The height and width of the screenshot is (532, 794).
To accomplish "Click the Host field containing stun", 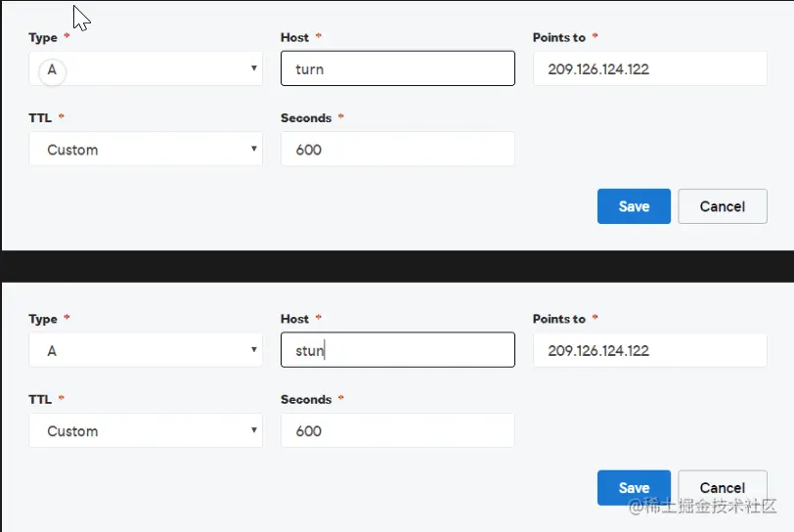I will pos(397,350).
